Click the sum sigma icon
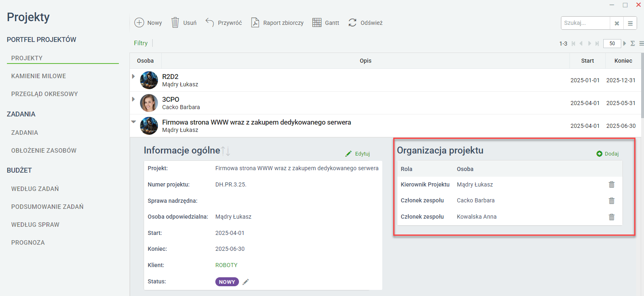The image size is (644, 296). click(633, 43)
